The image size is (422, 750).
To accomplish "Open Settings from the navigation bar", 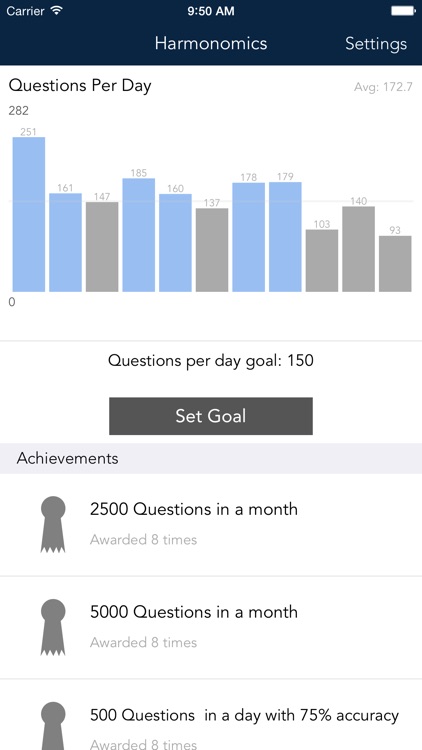I will click(x=376, y=44).
